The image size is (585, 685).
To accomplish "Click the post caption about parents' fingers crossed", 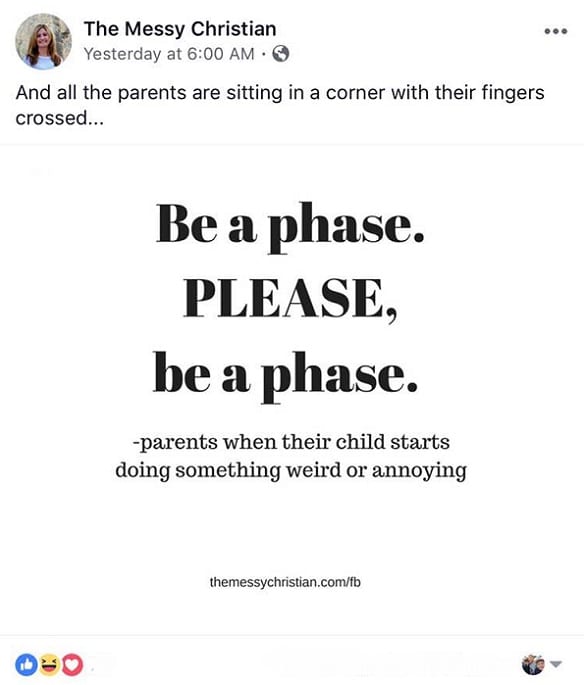I will point(280,105).
